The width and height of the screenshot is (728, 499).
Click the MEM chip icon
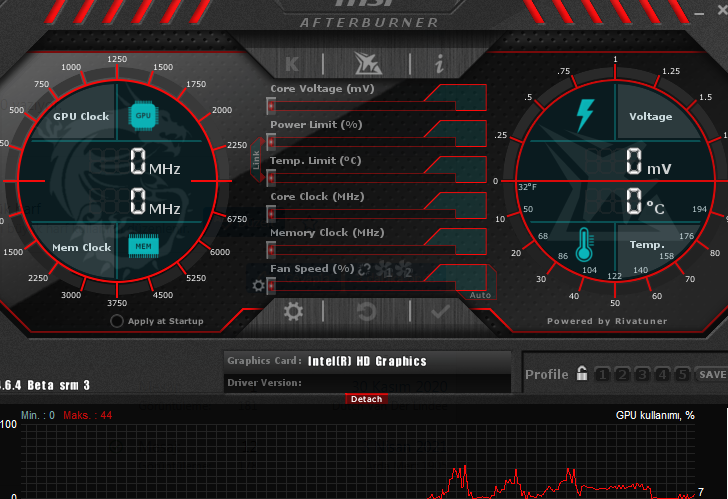tap(143, 246)
